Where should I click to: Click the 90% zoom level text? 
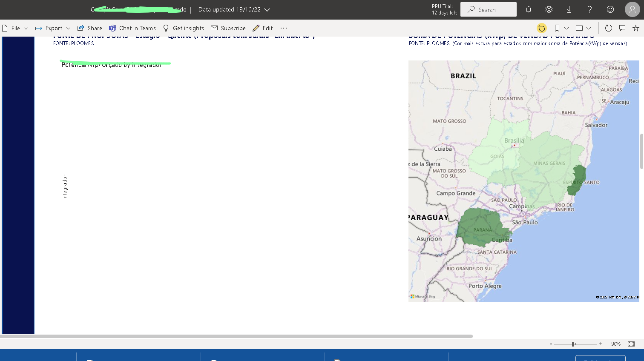click(616, 344)
